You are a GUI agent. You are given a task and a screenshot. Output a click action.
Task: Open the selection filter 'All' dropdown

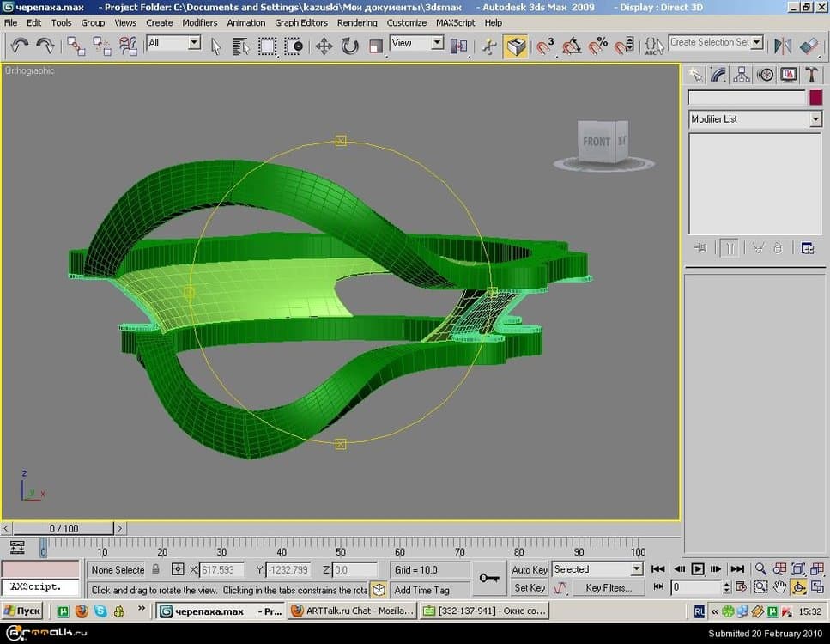point(173,43)
